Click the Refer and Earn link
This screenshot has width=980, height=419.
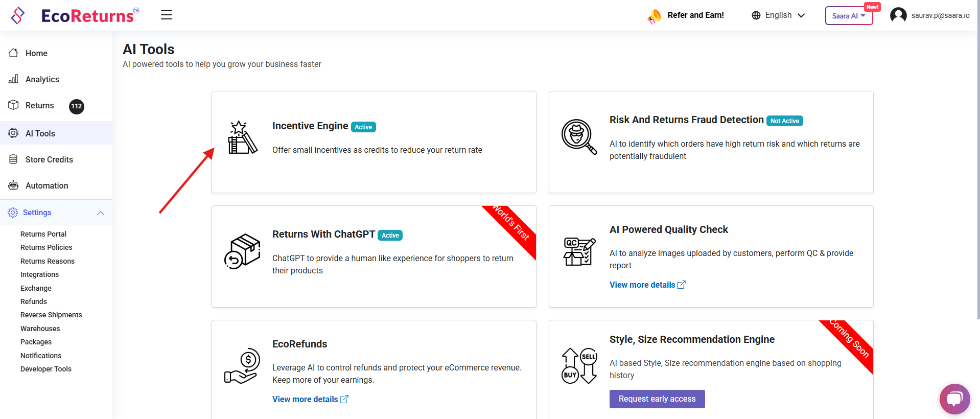click(695, 15)
